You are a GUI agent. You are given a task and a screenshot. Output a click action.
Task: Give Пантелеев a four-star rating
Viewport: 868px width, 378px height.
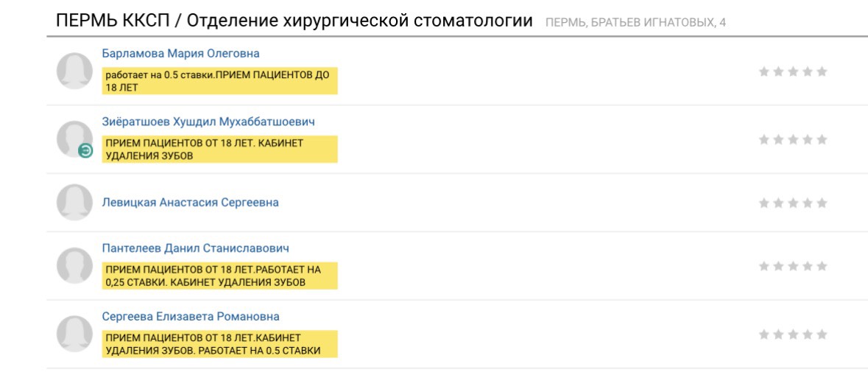tap(808, 266)
